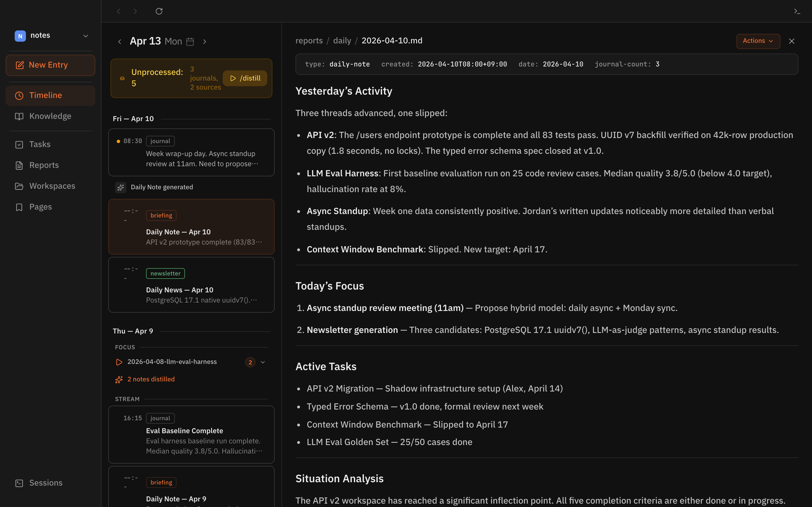Open the daily breadcrumb link
The image size is (812, 507).
point(342,40)
